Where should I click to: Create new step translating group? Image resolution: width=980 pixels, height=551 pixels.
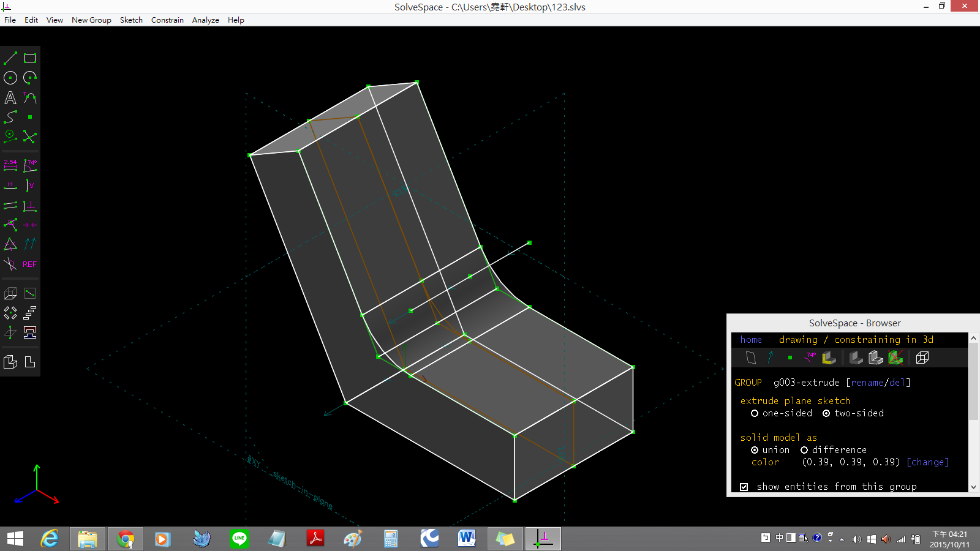click(x=30, y=313)
